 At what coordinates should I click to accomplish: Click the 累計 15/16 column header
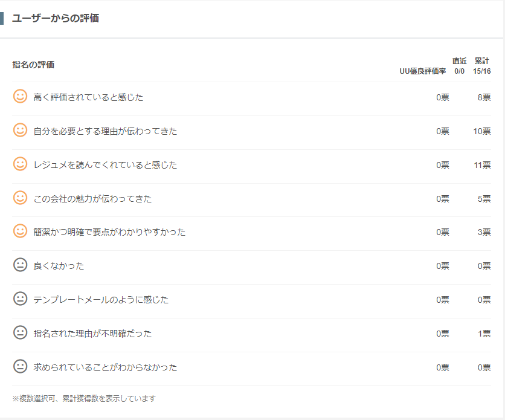coord(482,66)
